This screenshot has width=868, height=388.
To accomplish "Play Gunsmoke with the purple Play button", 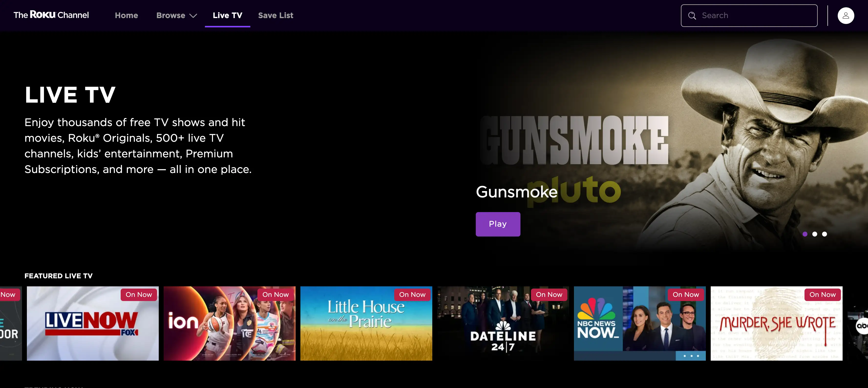I will [x=498, y=224].
